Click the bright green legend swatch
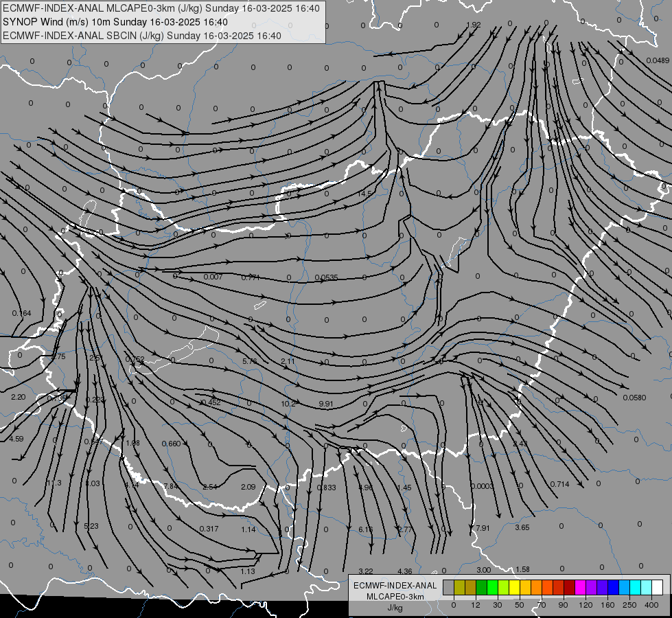Image resolution: width=672 pixels, height=618 pixels. 492,588
